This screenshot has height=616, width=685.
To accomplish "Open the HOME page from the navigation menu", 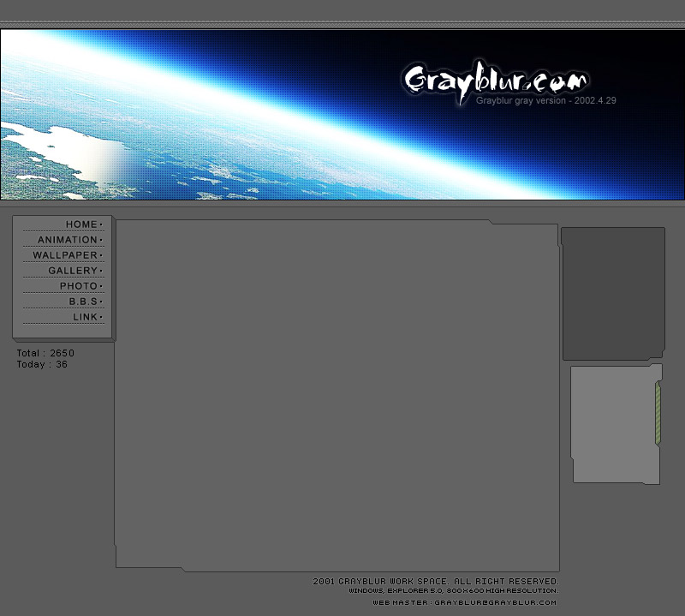I will click(81, 224).
